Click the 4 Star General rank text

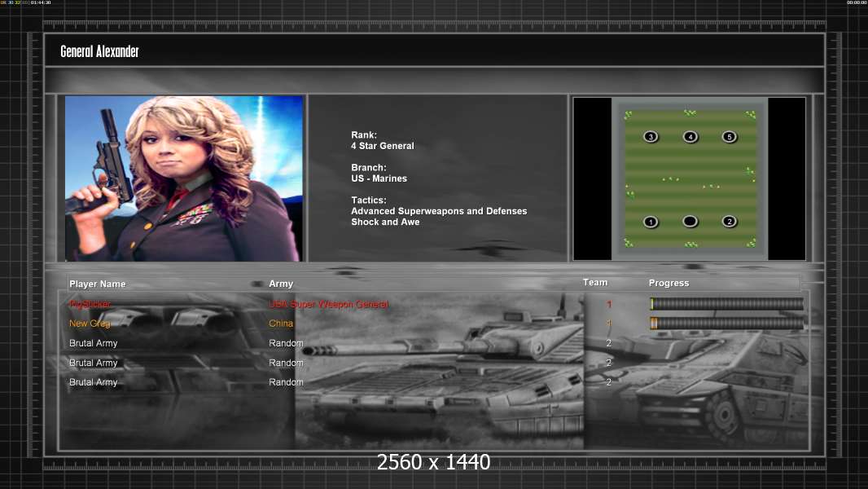click(383, 146)
